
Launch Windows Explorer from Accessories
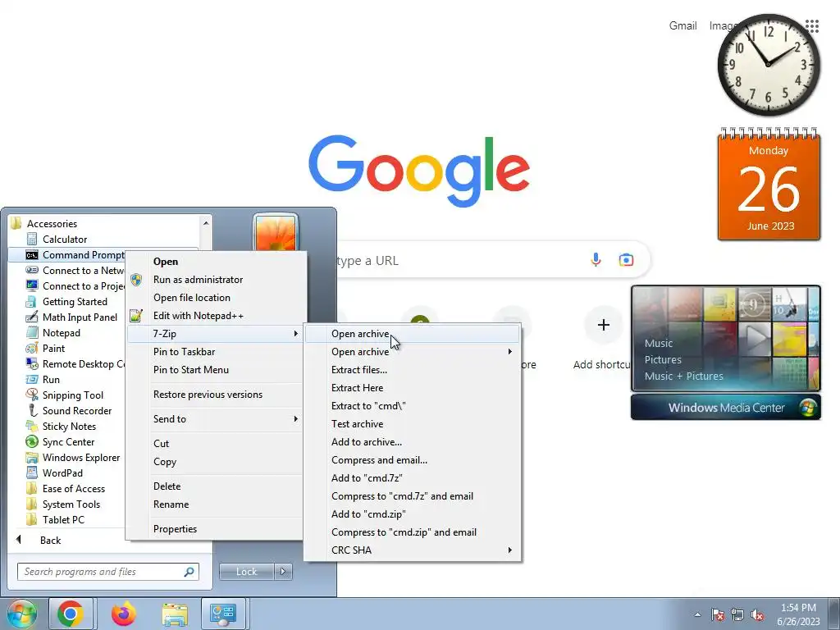tap(81, 457)
